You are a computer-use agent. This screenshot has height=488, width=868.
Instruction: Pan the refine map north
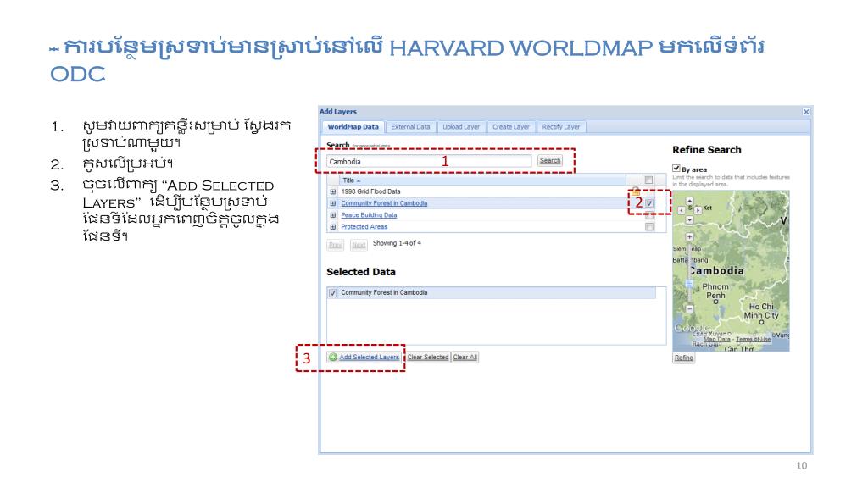coord(690,201)
